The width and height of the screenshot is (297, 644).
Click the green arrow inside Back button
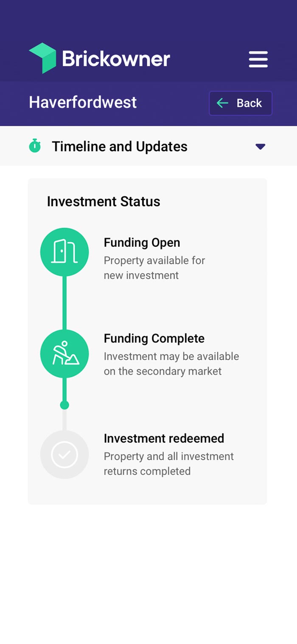(x=222, y=103)
